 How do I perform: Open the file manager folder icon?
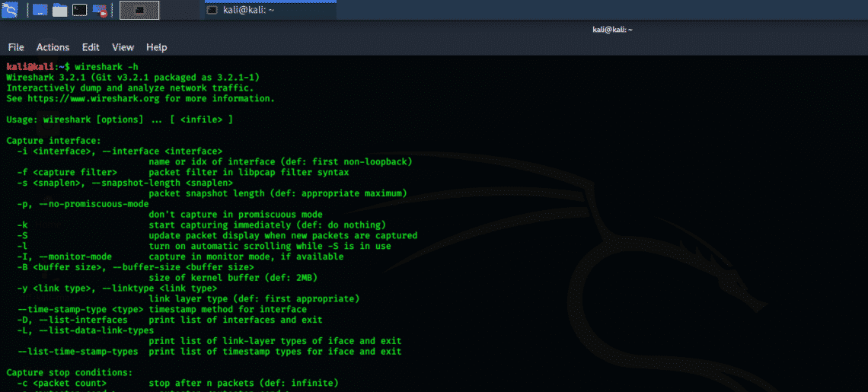60,10
